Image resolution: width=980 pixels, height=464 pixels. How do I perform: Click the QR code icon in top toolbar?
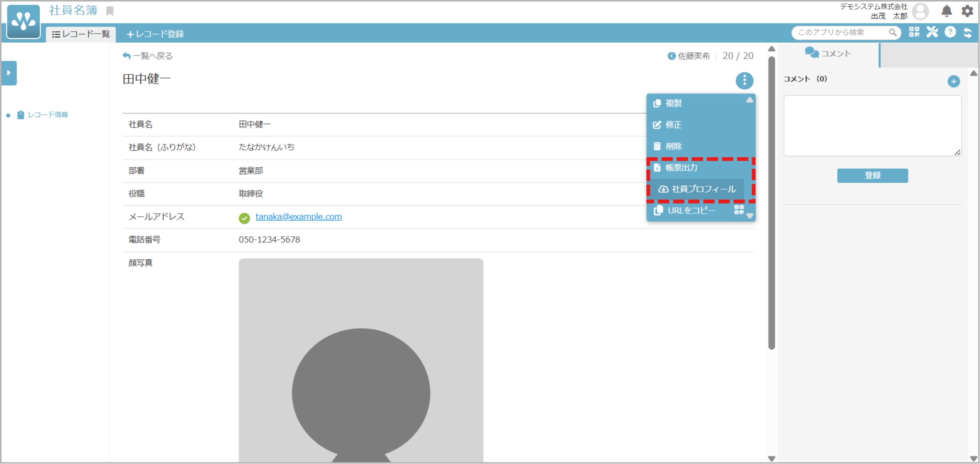coord(914,32)
